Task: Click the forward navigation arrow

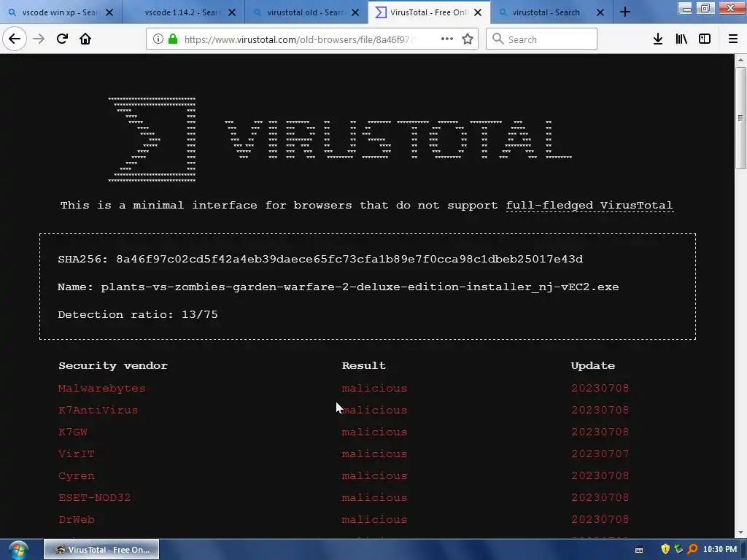Action: click(x=39, y=39)
